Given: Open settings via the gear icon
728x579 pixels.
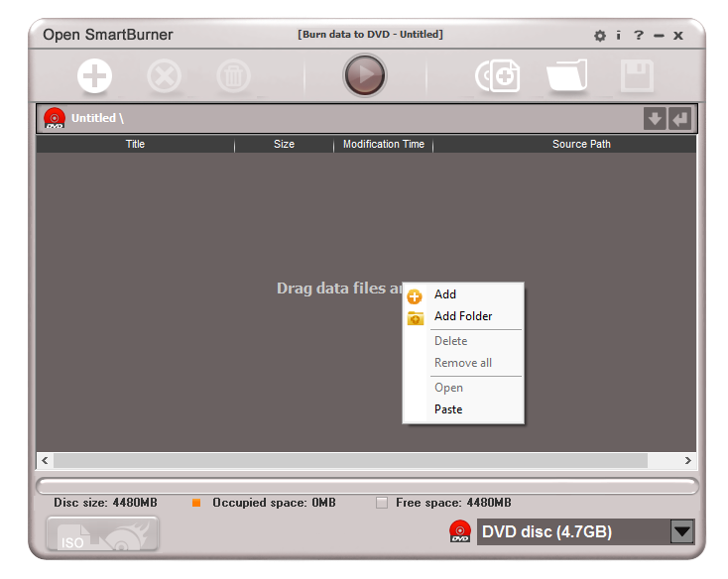Looking at the screenshot, I should pyautogui.click(x=600, y=36).
